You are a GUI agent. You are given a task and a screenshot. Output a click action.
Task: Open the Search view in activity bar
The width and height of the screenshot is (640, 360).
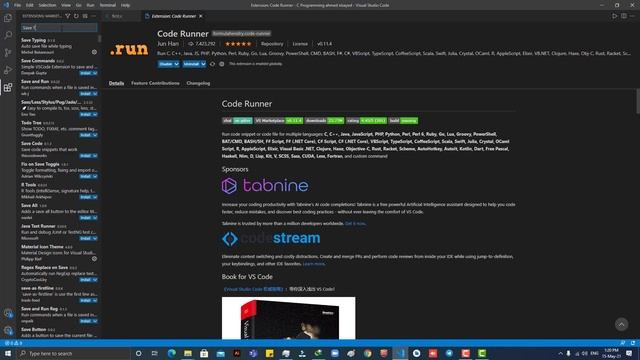point(8,35)
